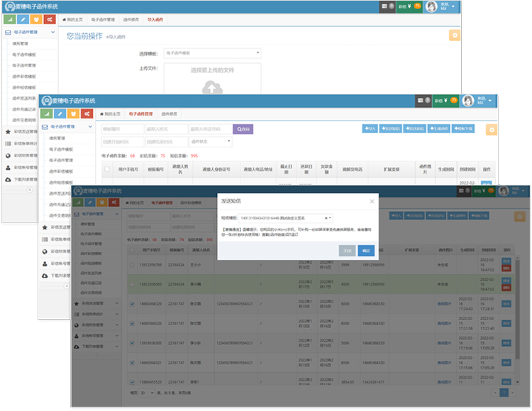Screen dimensions: 532x411
Task: Click orange gear button in the backmost window
Action: [x=454, y=35]
